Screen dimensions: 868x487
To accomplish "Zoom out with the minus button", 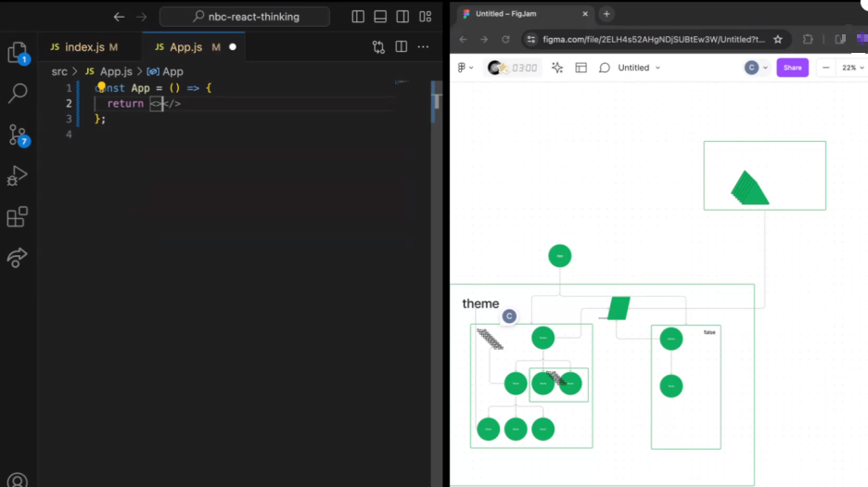I will (825, 68).
